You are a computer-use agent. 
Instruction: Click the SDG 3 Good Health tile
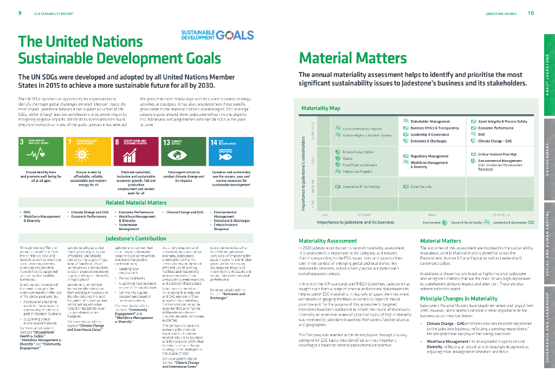[x=41, y=151]
